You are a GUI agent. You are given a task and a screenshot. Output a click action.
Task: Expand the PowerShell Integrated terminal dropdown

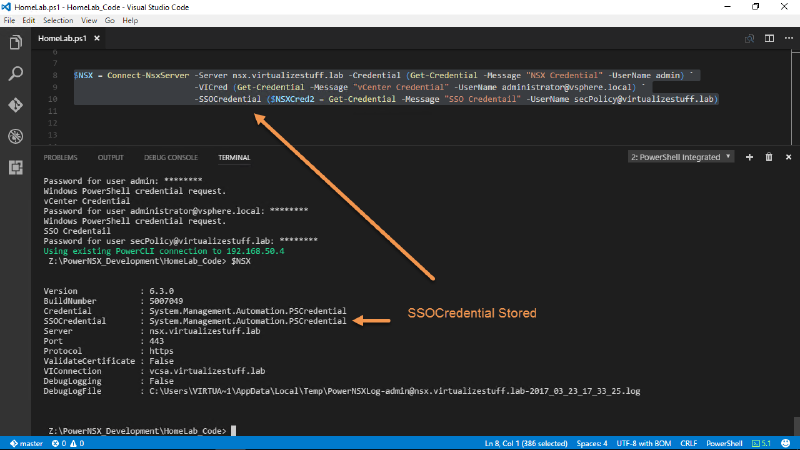681,157
